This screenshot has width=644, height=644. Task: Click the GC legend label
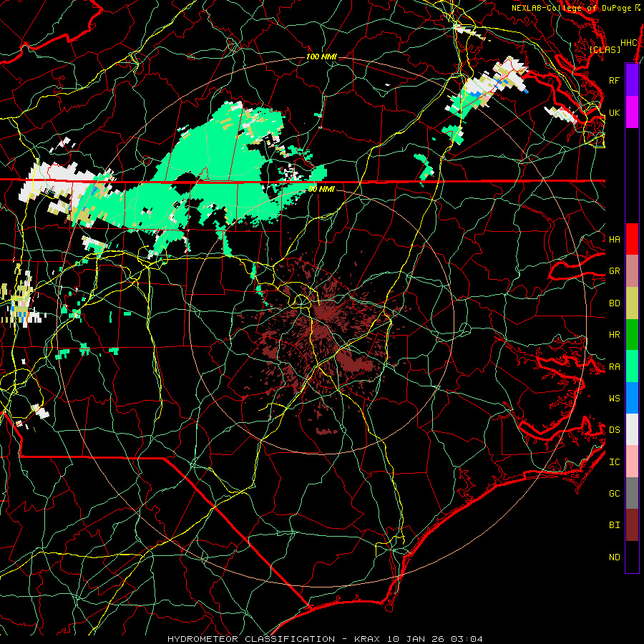click(614, 493)
